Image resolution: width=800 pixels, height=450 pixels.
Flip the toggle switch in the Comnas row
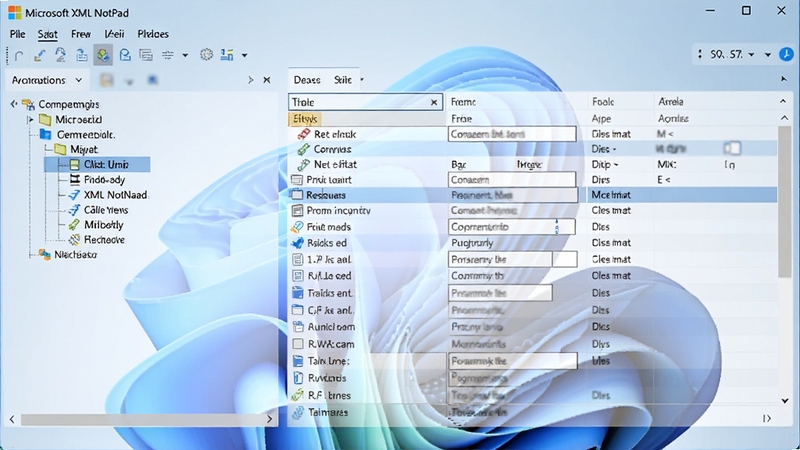click(732, 148)
